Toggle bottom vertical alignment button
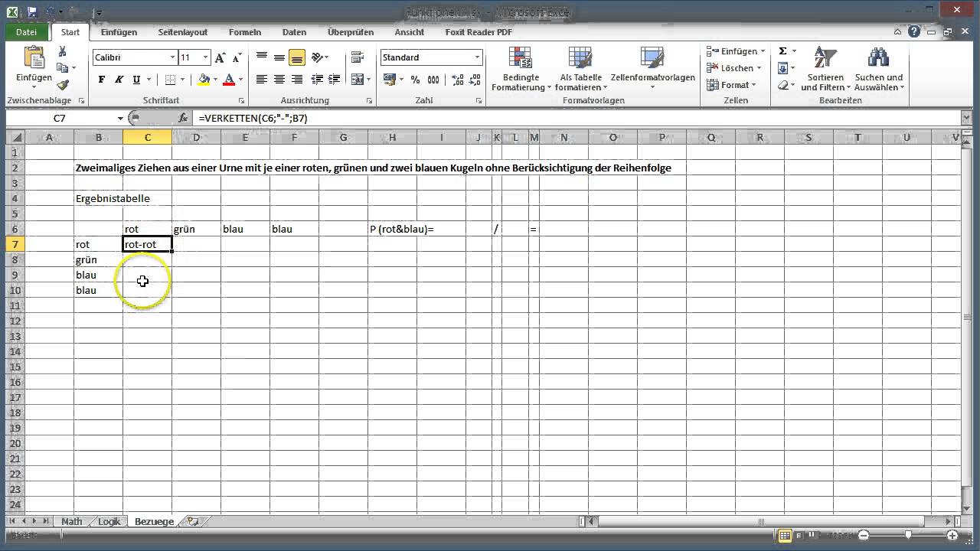The height and width of the screenshot is (551, 980). (x=297, y=57)
